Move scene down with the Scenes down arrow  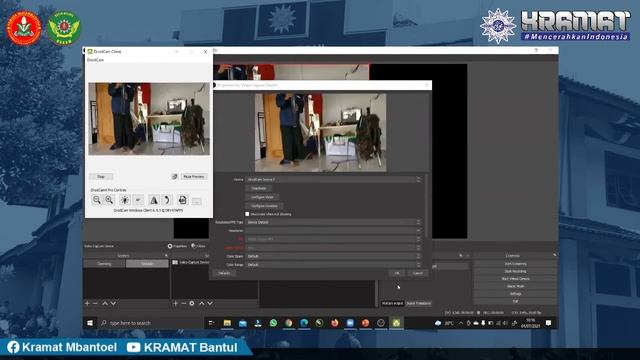pyautogui.click(x=113, y=303)
